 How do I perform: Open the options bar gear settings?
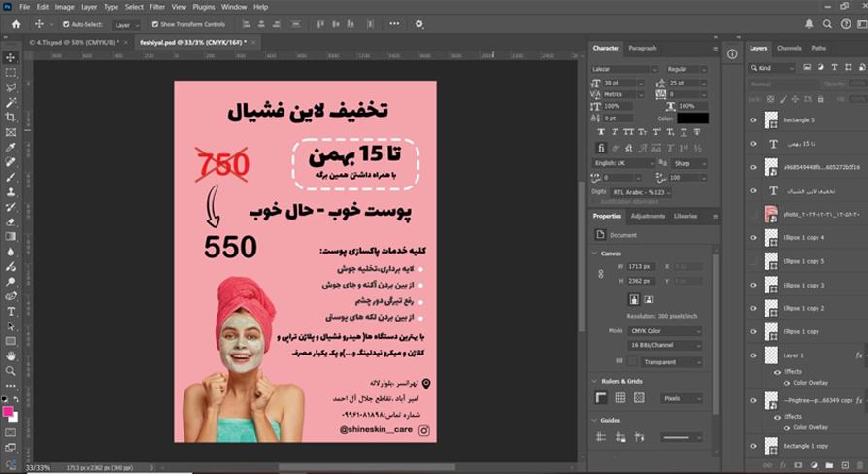coord(419,24)
